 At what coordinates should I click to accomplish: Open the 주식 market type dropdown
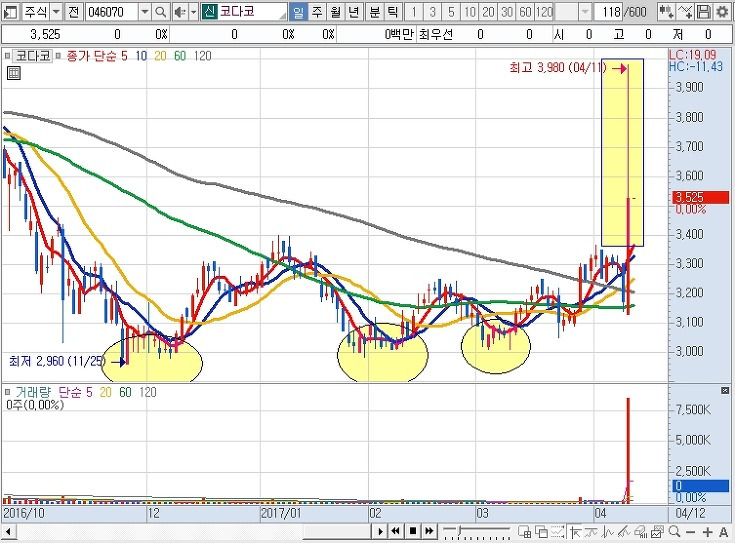click(x=56, y=12)
